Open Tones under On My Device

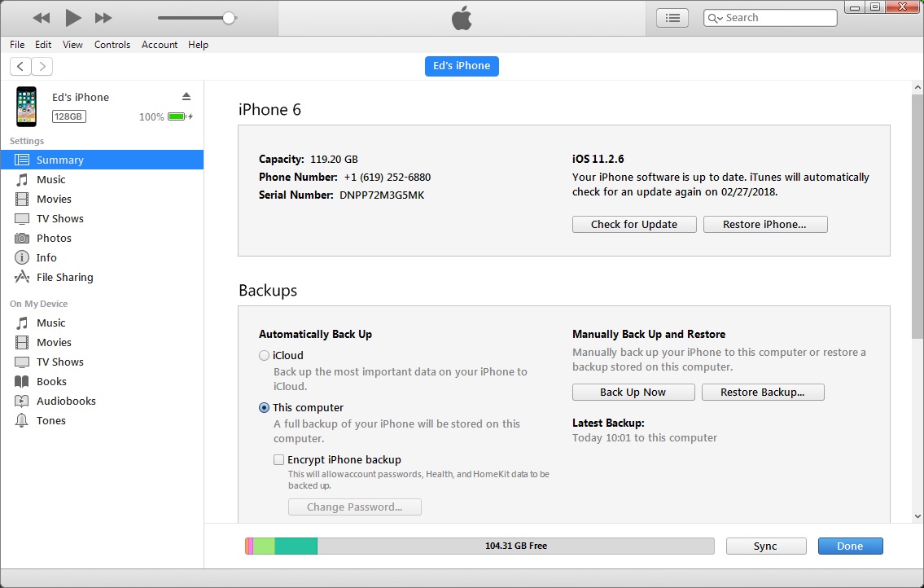50,420
